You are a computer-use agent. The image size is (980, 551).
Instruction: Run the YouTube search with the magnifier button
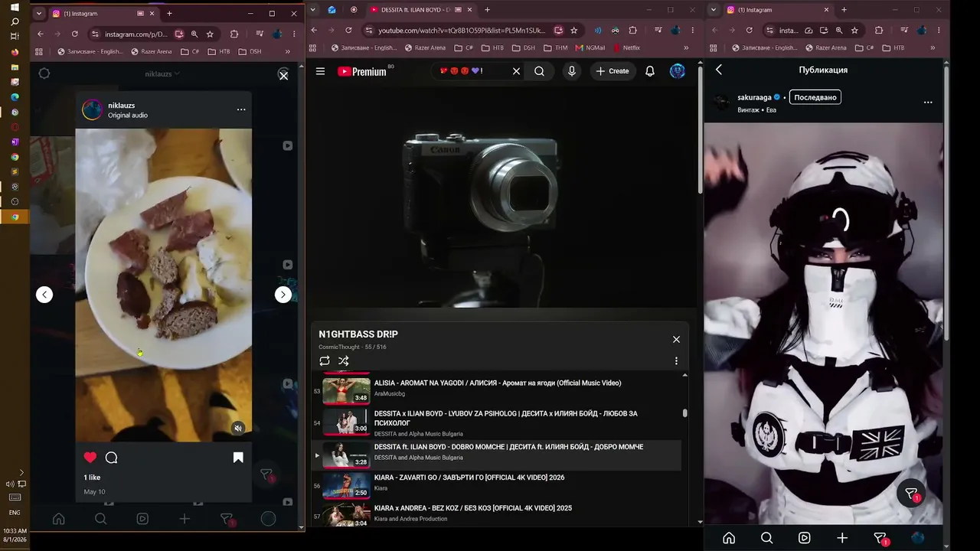click(x=540, y=71)
